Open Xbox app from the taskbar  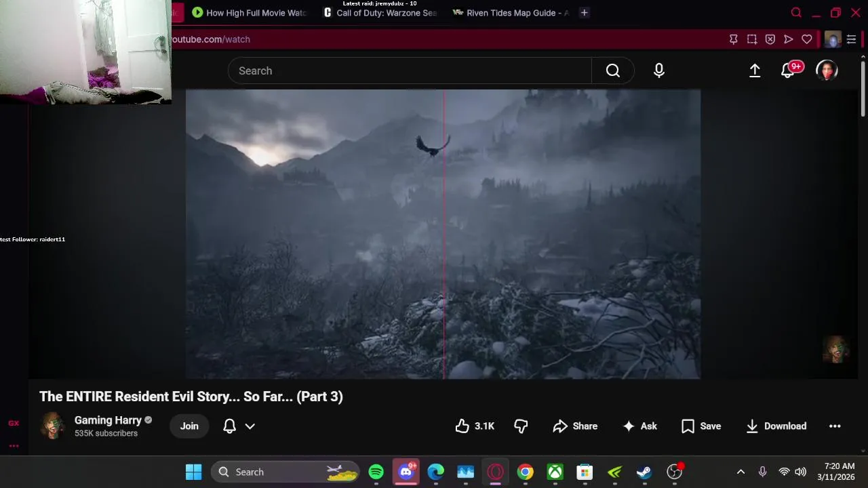(555, 472)
